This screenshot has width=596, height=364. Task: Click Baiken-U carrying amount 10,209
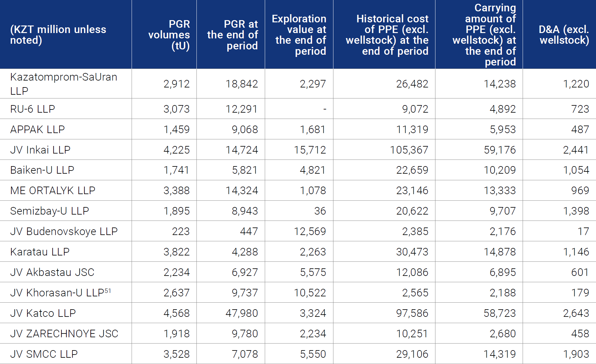(x=500, y=170)
